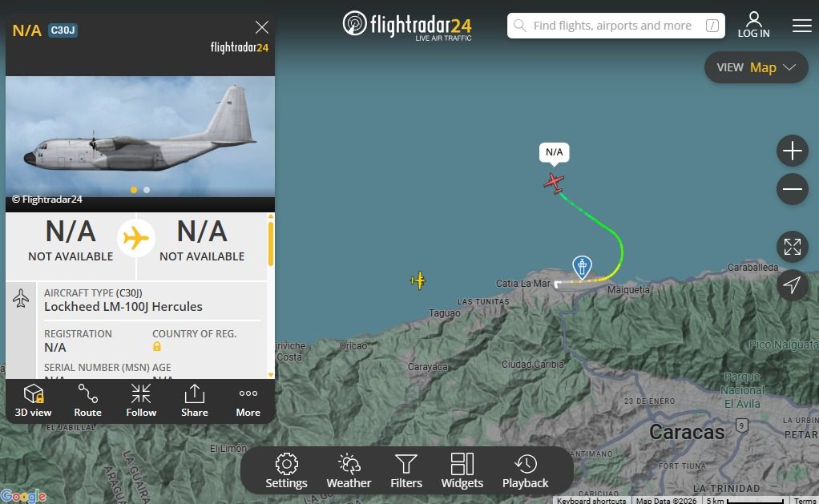Open Filters panel
819x504 pixels.
405,471
